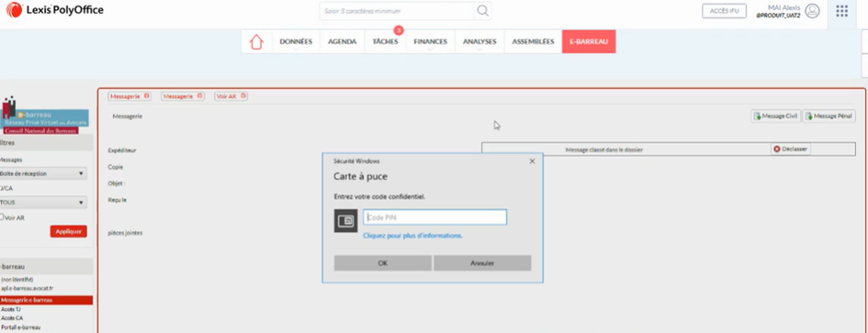The width and height of the screenshot is (868, 333).
Task: Click the ACCÈS IFU button
Action: tap(724, 11)
